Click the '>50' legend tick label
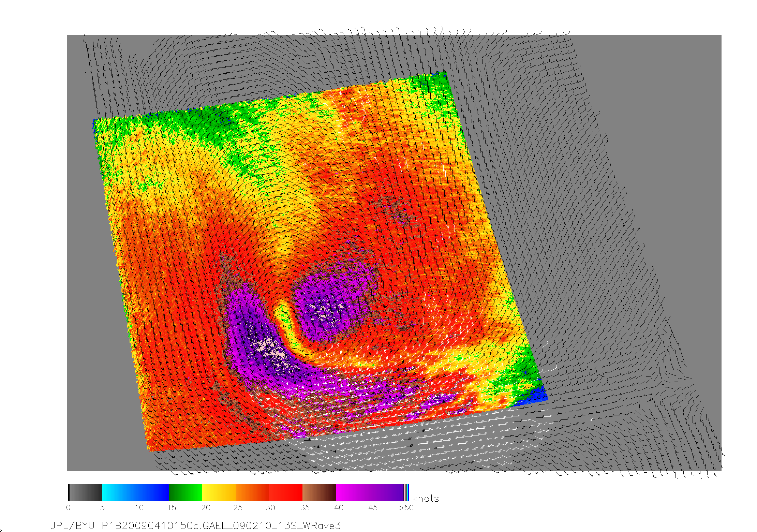Screen dimensions: 757x532 (406, 508)
